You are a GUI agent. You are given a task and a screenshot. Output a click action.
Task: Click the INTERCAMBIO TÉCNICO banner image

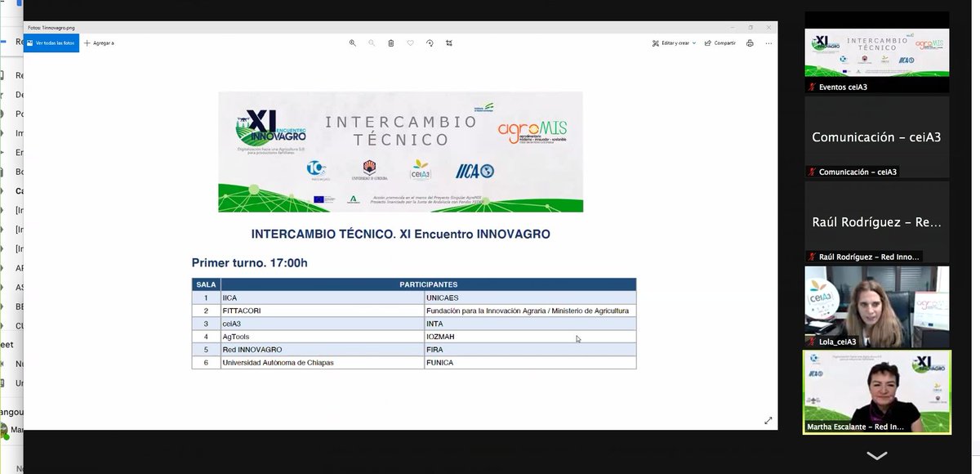[400, 152]
